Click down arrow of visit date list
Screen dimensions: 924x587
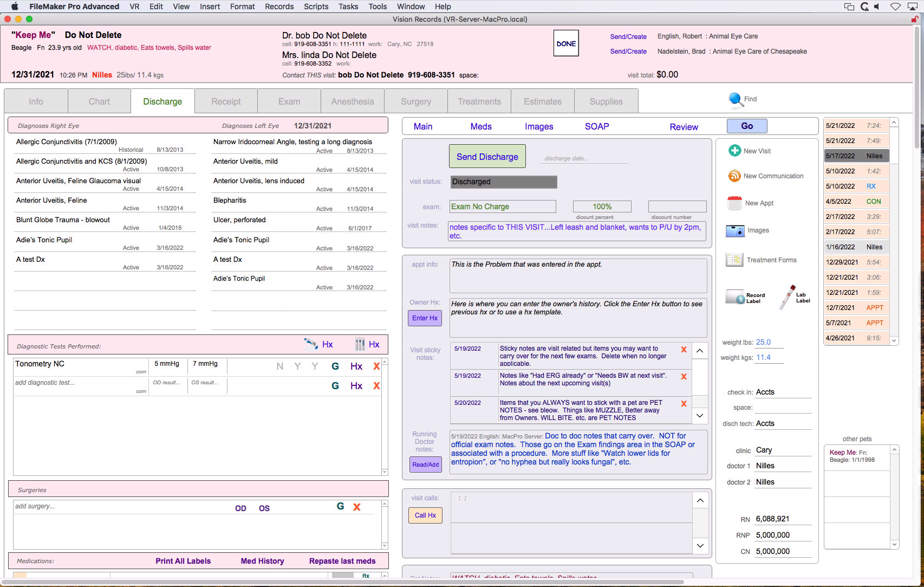point(894,340)
